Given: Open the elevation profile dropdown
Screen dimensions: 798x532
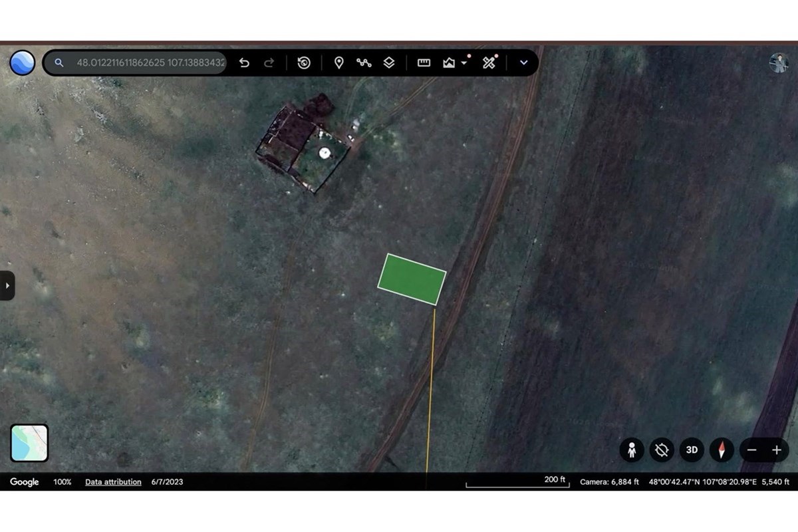Looking at the screenshot, I should coord(456,63).
